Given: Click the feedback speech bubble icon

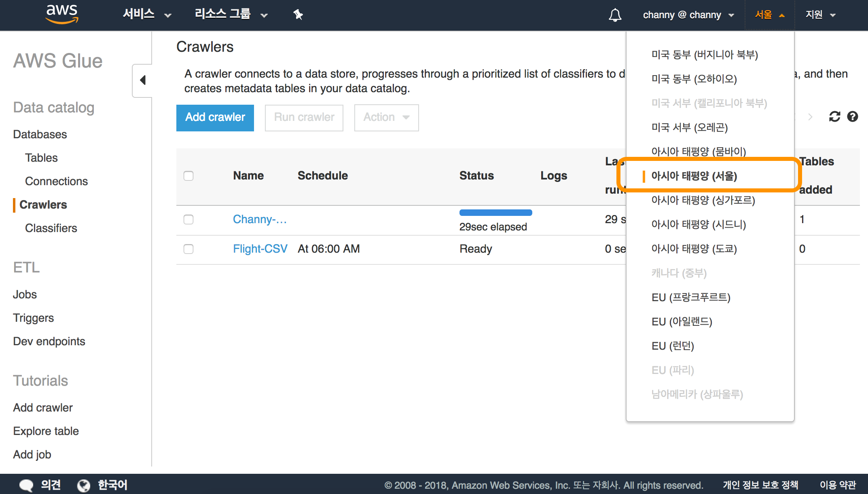Looking at the screenshot, I should (26, 485).
